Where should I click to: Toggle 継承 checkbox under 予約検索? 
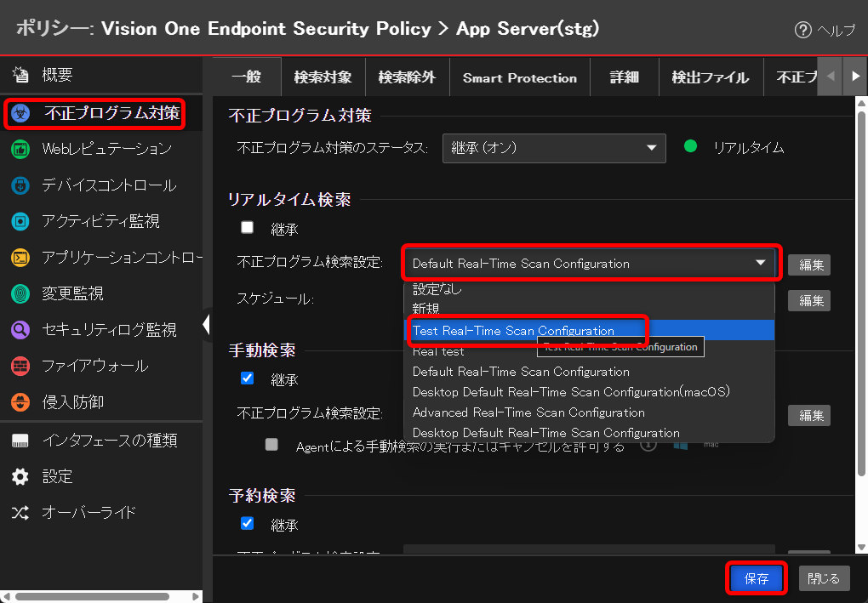click(x=248, y=523)
